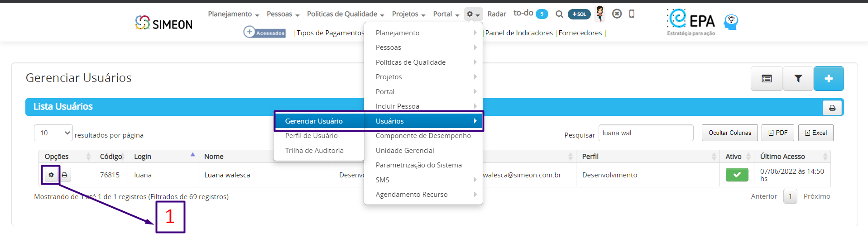The height and width of the screenshot is (243, 868).
Task: Click the Ocultar Colunas button
Action: [x=729, y=133]
